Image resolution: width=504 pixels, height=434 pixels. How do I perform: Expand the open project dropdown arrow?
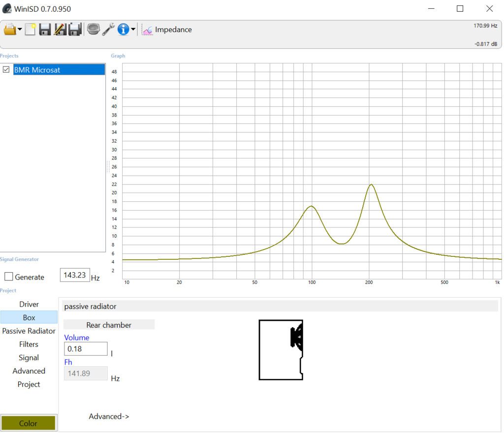coord(20,30)
